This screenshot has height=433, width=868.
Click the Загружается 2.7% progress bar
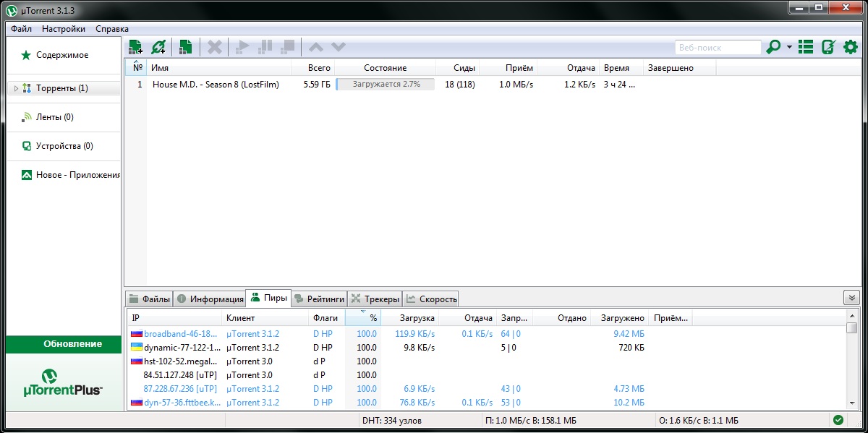click(386, 85)
